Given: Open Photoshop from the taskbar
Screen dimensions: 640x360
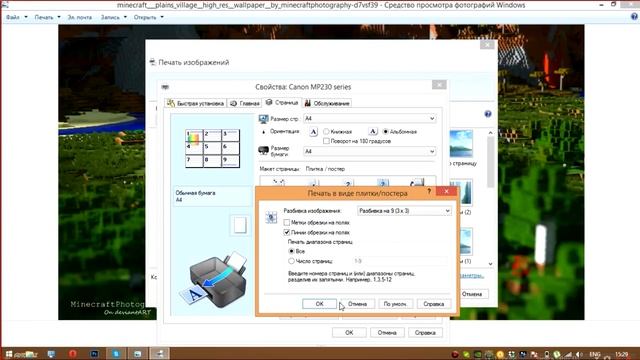Looking at the screenshot, I should coord(94,354).
